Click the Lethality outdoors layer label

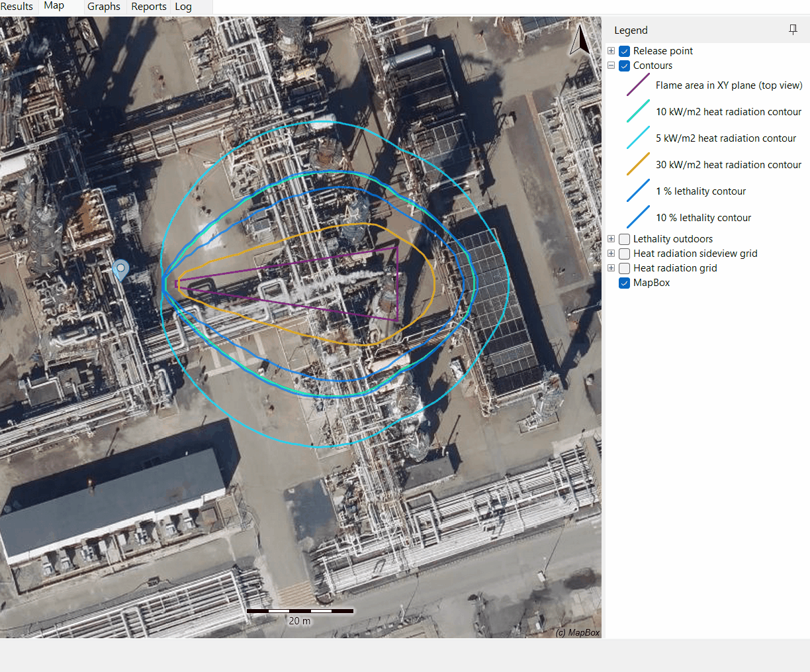[673, 239]
